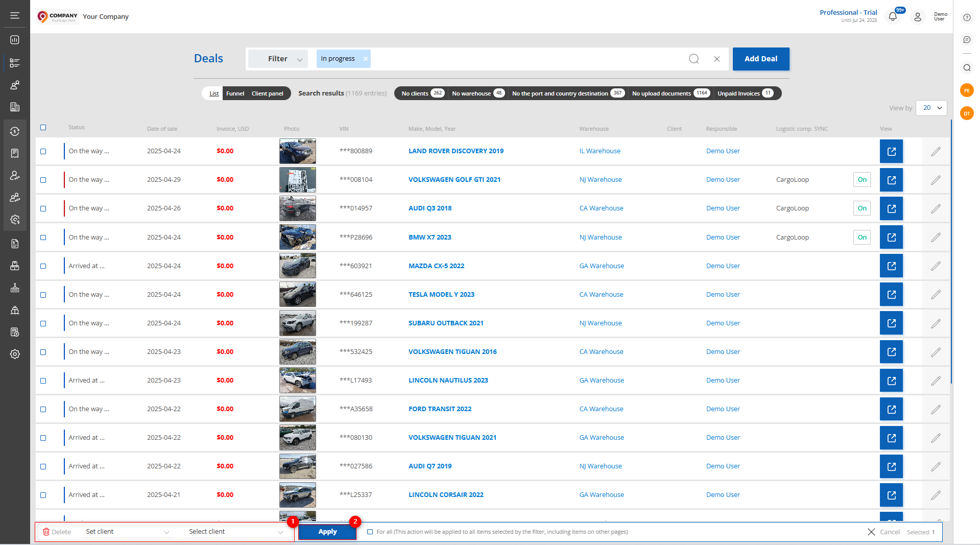Viewport: 980px width, 545px height.
Task: Tick the select-all checkbox in the table header
Action: (43, 128)
